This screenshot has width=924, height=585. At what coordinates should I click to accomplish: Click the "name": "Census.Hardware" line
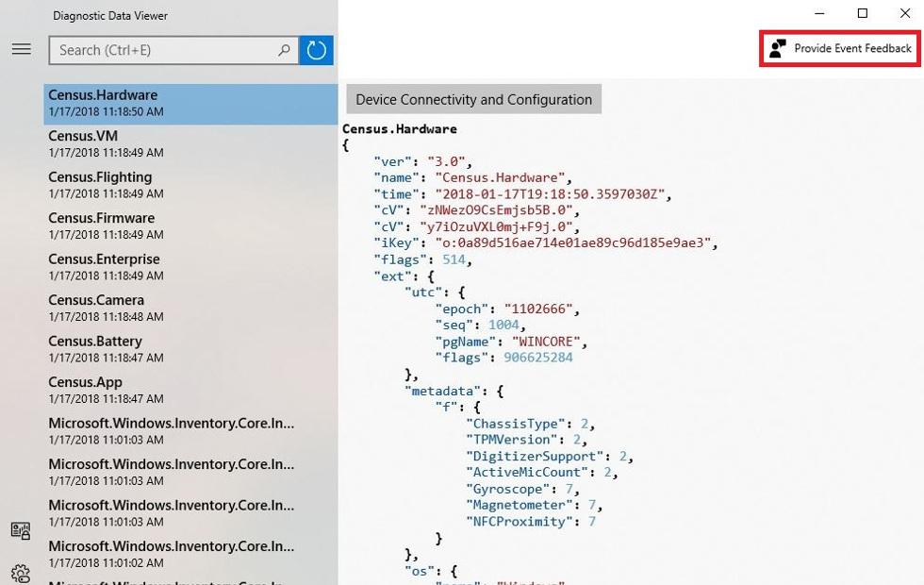(472, 177)
